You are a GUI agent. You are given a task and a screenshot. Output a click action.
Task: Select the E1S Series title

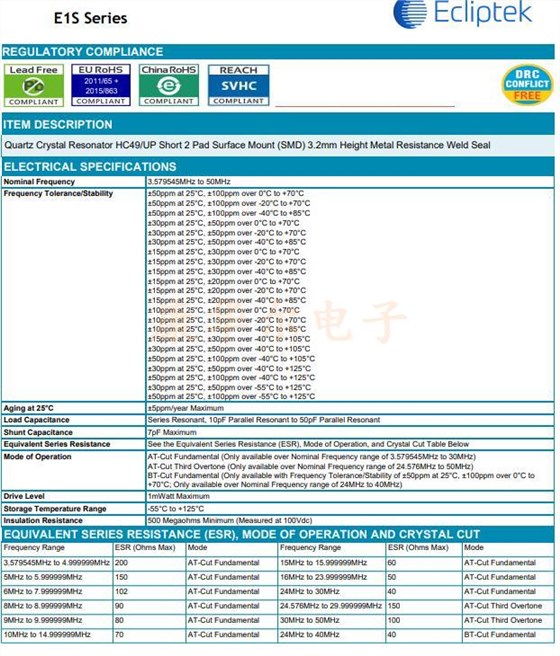tap(90, 18)
